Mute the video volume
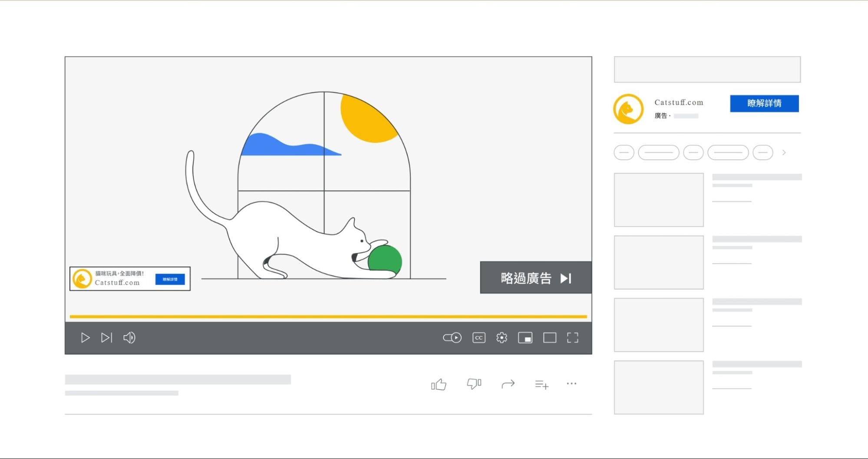Screen dimensions: 868x459 click(x=129, y=338)
